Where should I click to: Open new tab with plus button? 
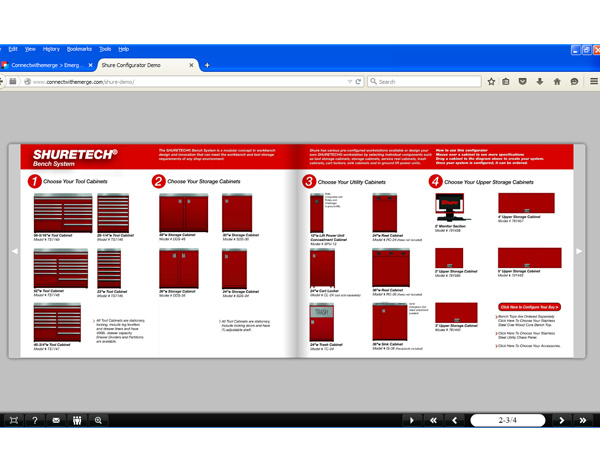coord(207,65)
